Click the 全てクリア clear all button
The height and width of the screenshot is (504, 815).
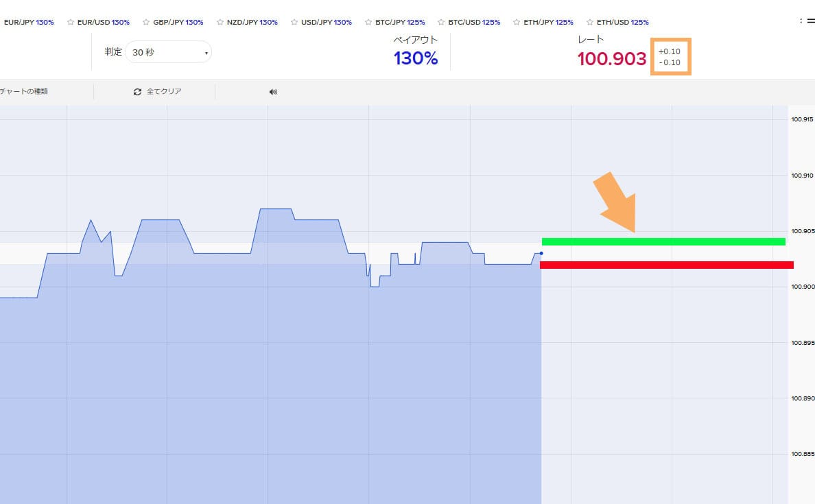(164, 92)
